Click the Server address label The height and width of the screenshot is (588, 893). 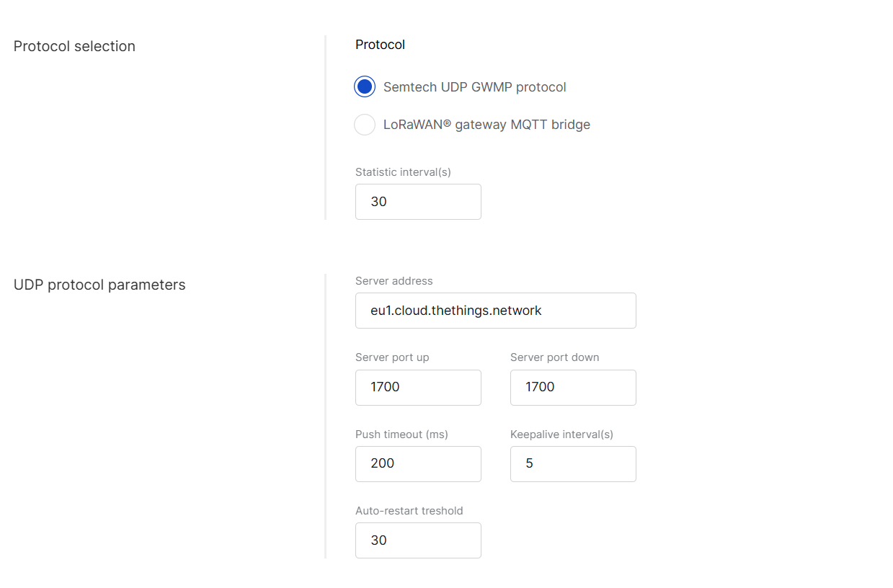coord(394,280)
